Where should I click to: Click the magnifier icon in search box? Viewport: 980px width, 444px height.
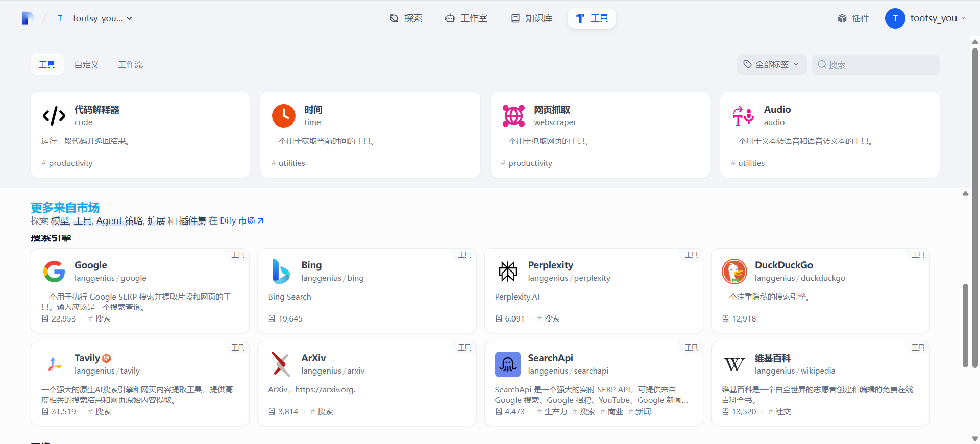pos(822,64)
